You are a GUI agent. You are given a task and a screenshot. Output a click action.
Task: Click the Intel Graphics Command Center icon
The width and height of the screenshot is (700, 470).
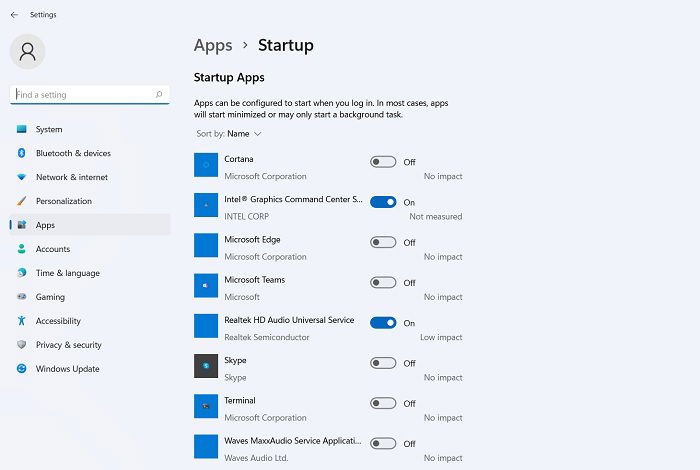[206, 205]
